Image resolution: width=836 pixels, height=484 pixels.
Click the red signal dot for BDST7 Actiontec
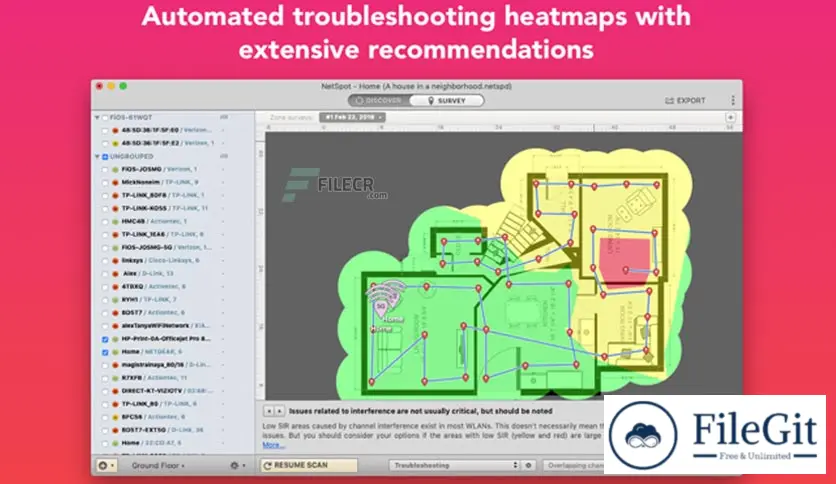[x=115, y=313]
